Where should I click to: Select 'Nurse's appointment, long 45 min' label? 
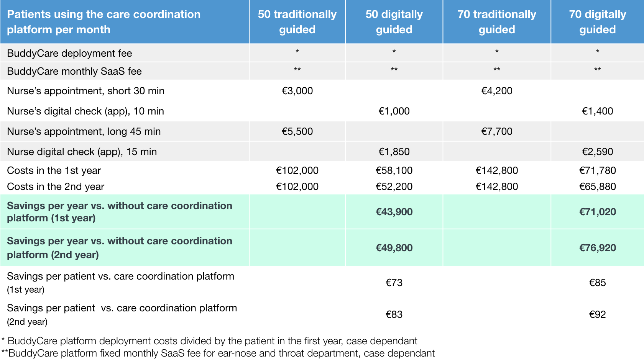coord(84,131)
